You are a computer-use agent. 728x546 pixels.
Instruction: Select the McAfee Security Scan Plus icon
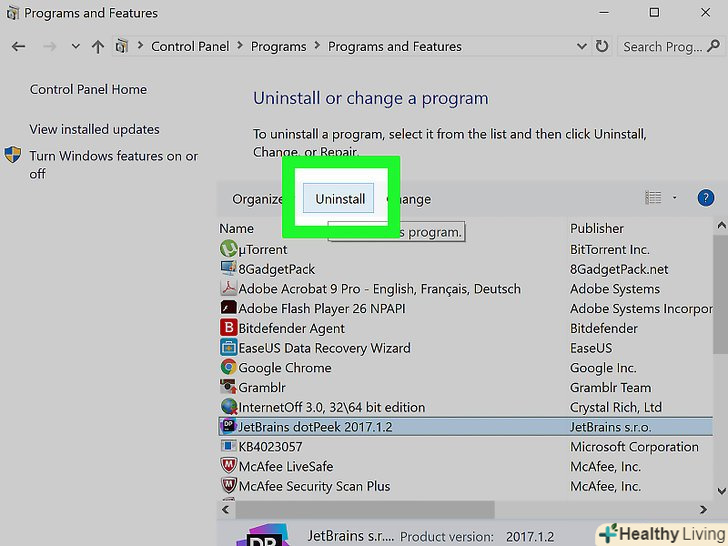coord(228,485)
